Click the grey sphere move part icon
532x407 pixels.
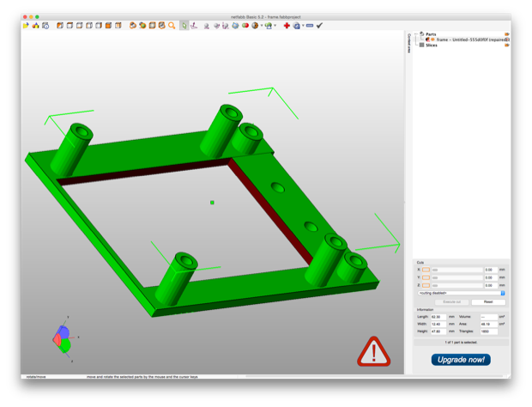click(206, 26)
